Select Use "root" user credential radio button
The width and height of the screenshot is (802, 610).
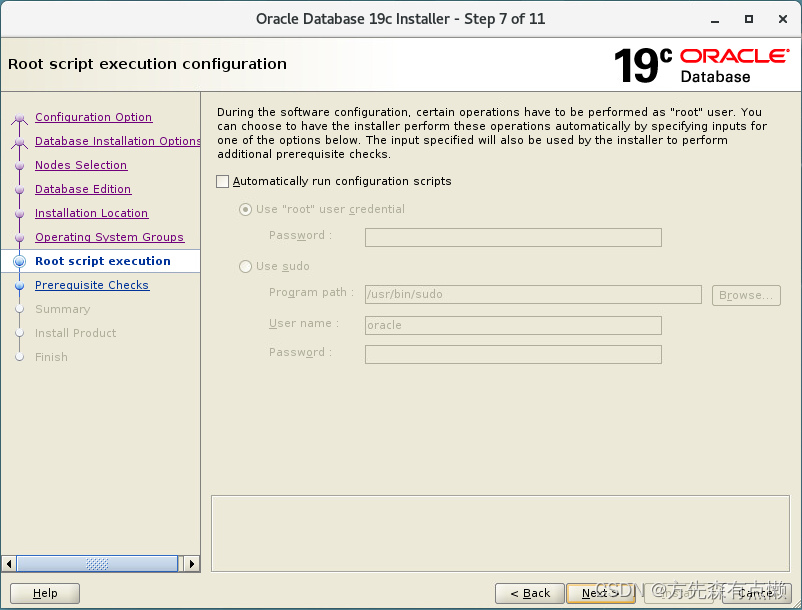(x=246, y=209)
